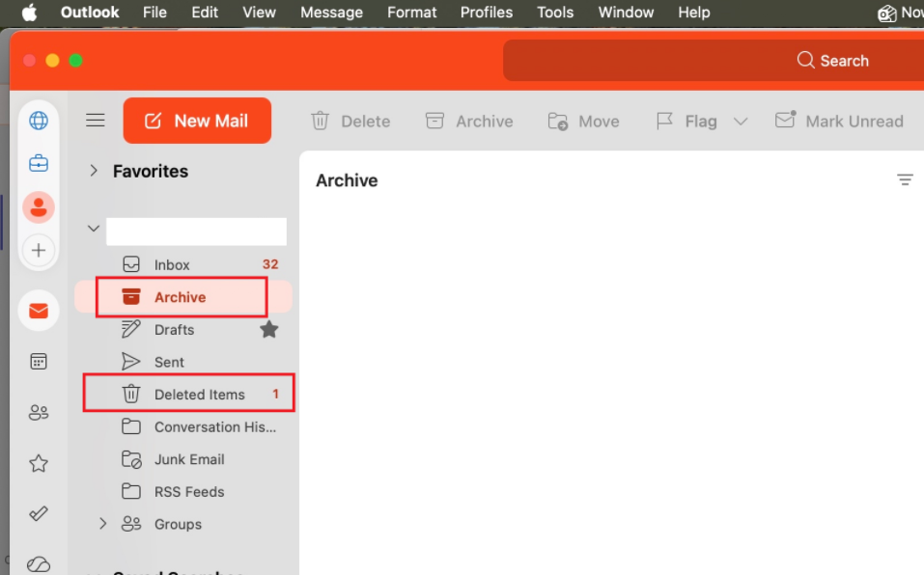The width and height of the screenshot is (924, 575).
Task: Open the RSS Feeds folder
Action: pos(183,491)
